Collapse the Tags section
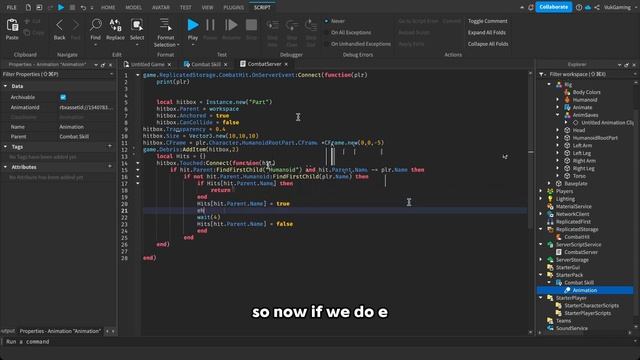 click(5, 147)
